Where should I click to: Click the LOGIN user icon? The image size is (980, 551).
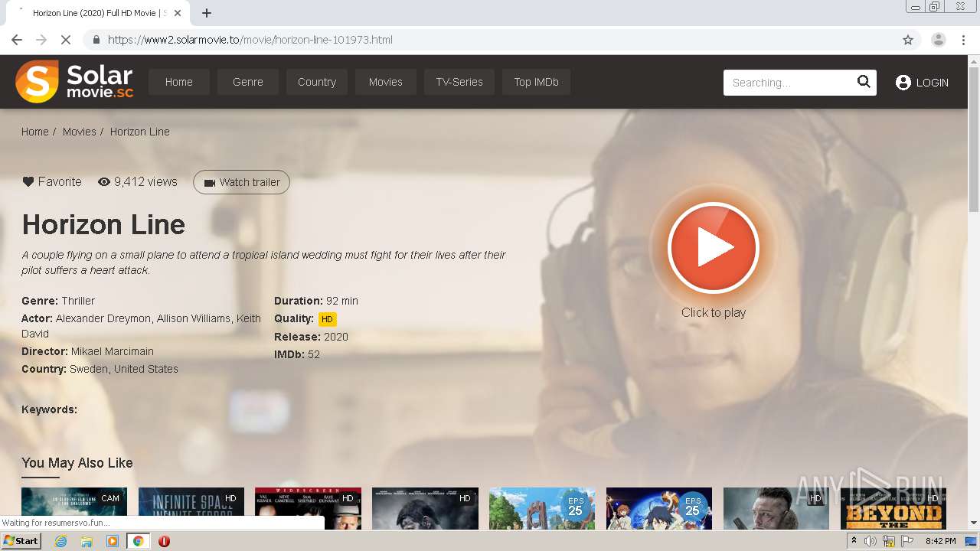(x=903, y=83)
